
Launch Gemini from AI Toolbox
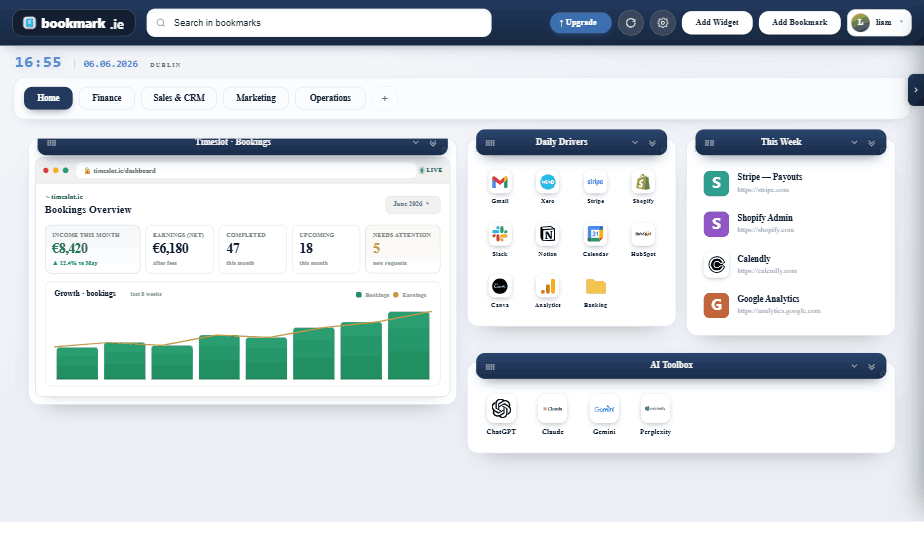604,409
